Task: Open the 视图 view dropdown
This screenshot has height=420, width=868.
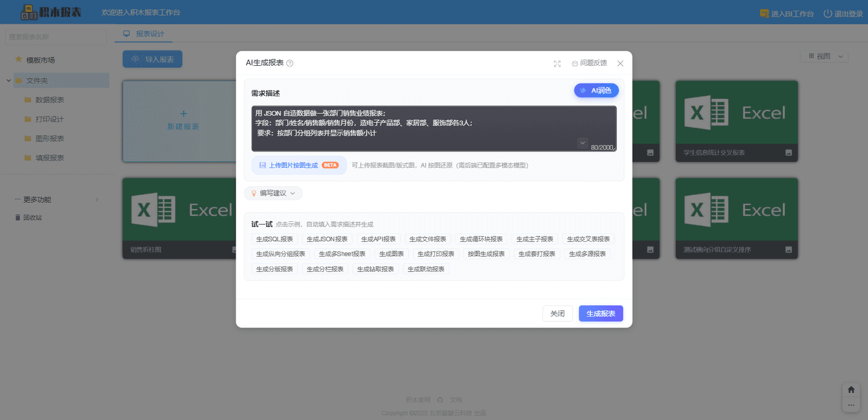Action: coord(824,56)
